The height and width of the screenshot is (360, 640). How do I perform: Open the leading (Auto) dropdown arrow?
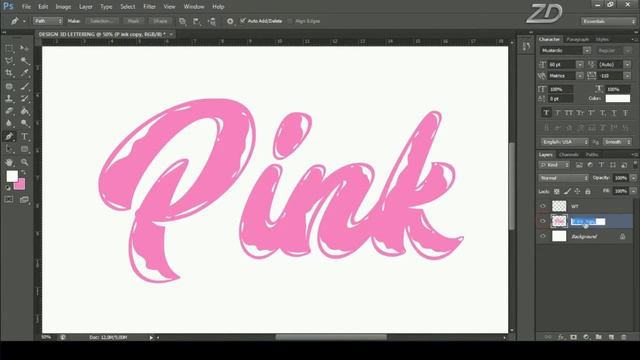coord(627,64)
